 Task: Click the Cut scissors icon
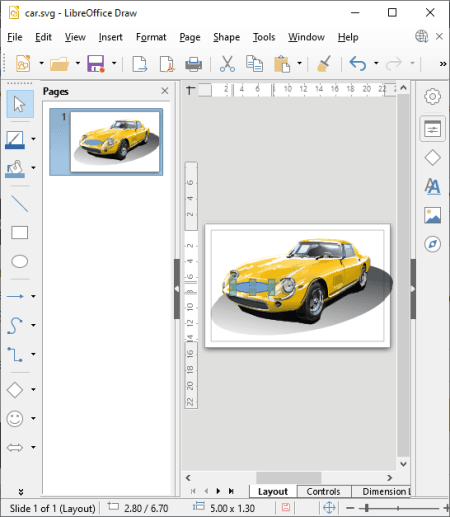[x=227, y=64]
